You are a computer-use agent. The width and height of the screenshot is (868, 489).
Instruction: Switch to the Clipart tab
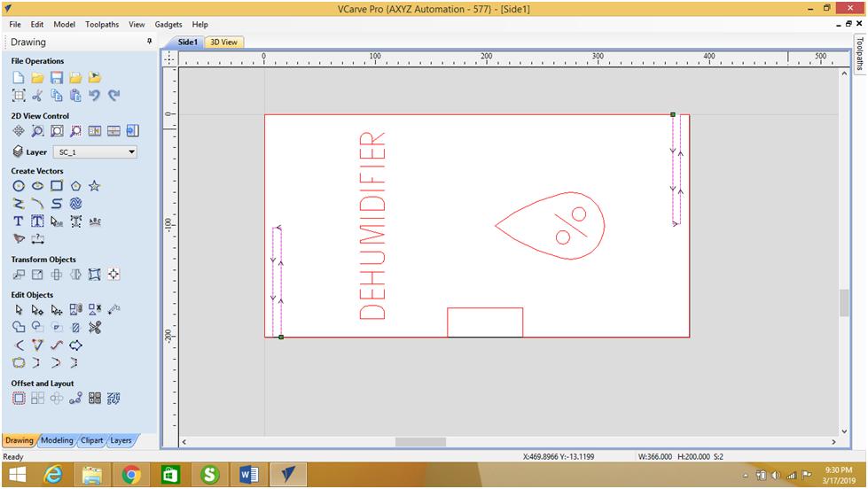pos(92,440)
